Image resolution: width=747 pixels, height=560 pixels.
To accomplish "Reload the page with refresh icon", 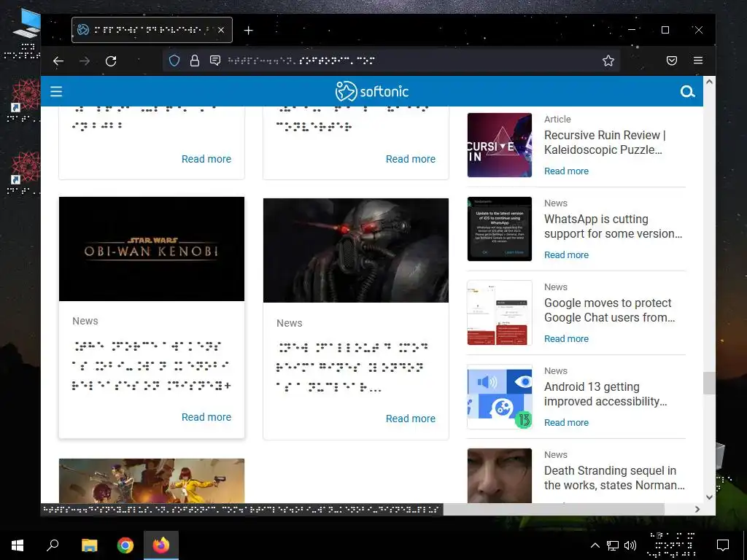I will pyautogui.click(x=111, y=61).
